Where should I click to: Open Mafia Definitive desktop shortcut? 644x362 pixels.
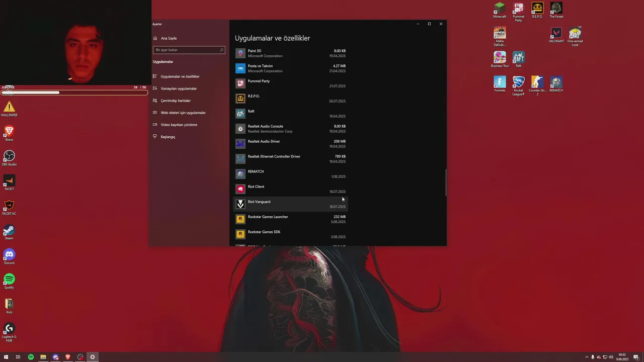(500, 36)
